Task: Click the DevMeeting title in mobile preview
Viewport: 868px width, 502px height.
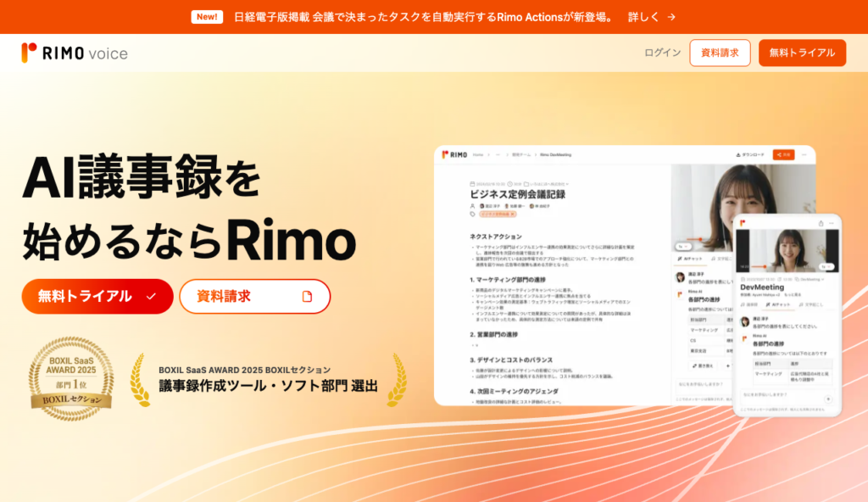Action: click(762, 287)
